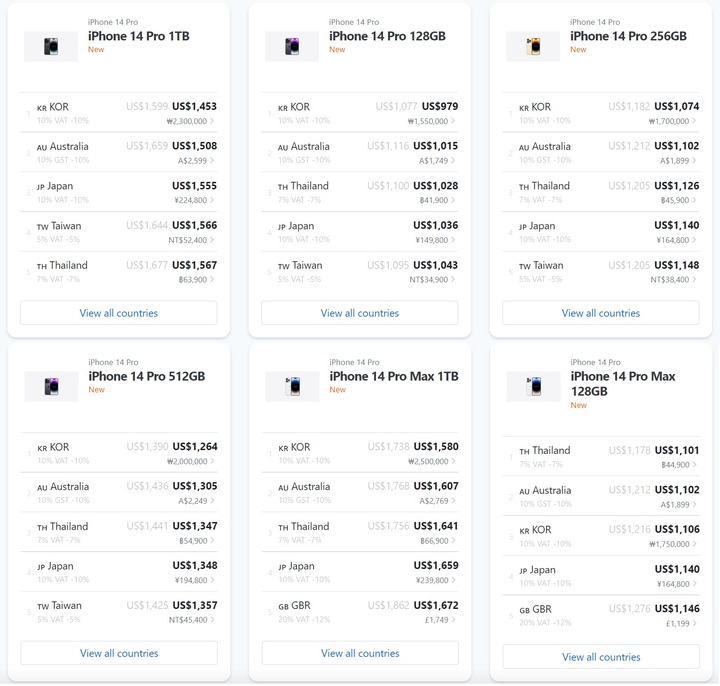
Task: Select Thailand row priced US$1,101
Action: [x=600, y=456]
